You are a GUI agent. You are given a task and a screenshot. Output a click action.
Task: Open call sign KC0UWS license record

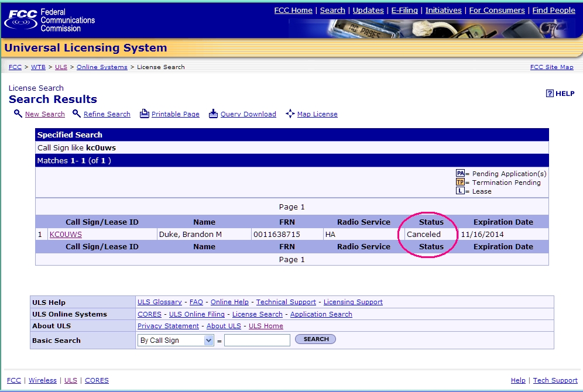pos(66,235)
